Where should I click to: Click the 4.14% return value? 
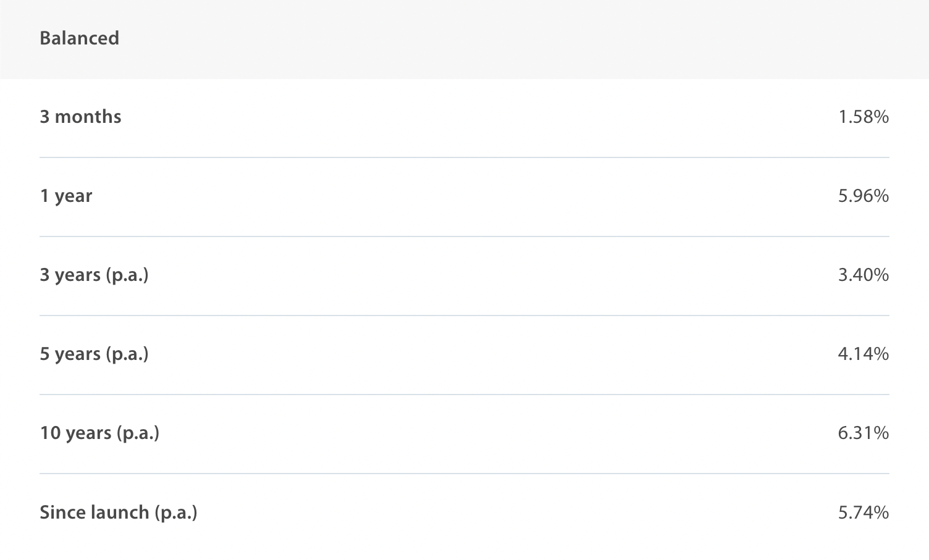pos(863,354)
